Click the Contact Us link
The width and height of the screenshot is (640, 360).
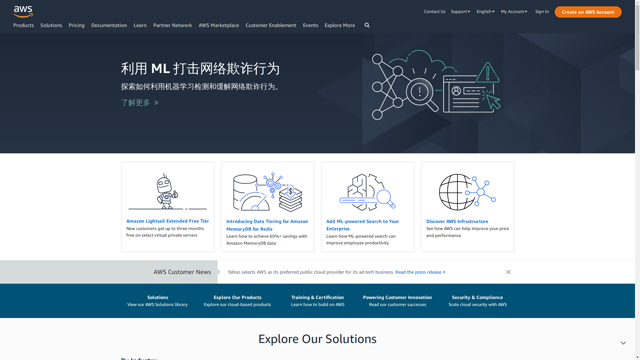[x=435, y=12]
